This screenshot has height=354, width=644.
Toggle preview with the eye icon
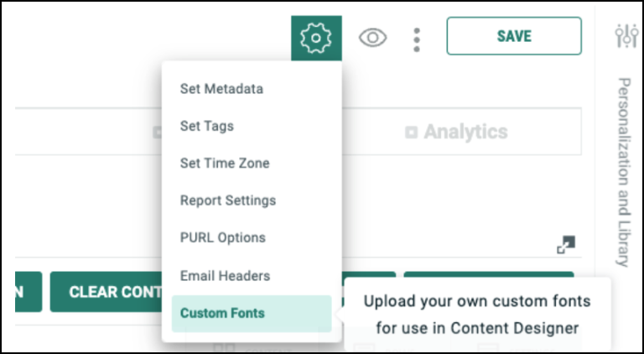click(372, 38)
